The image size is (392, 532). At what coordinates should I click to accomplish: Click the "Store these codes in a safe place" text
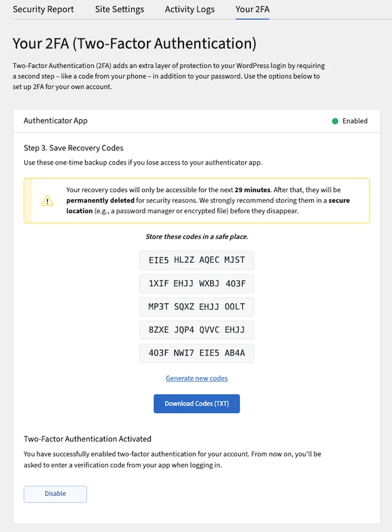point(197,237)
